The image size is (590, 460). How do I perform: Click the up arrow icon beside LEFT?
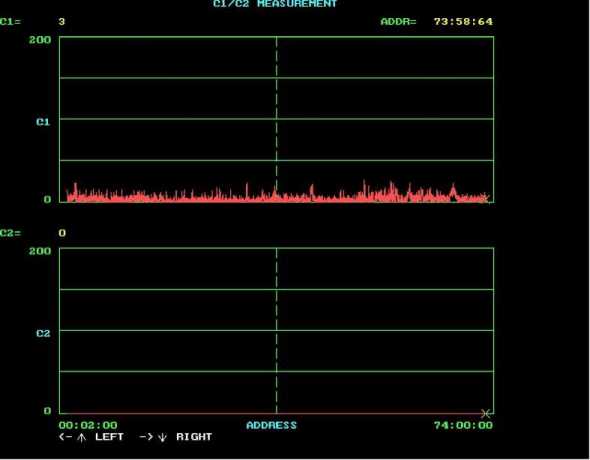[82, 437]
